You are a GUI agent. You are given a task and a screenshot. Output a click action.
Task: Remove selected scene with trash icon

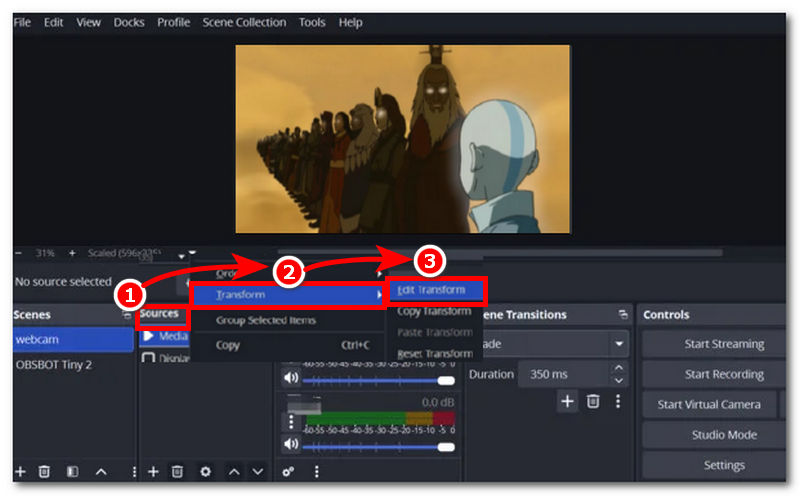(44, 472)
